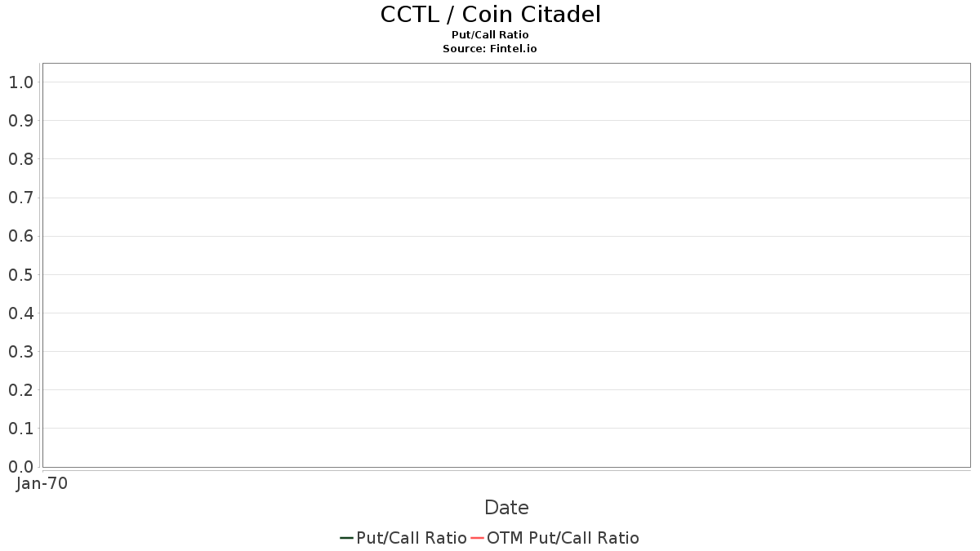Select the Jan-70 x-axis tick label

click(42, 483)
